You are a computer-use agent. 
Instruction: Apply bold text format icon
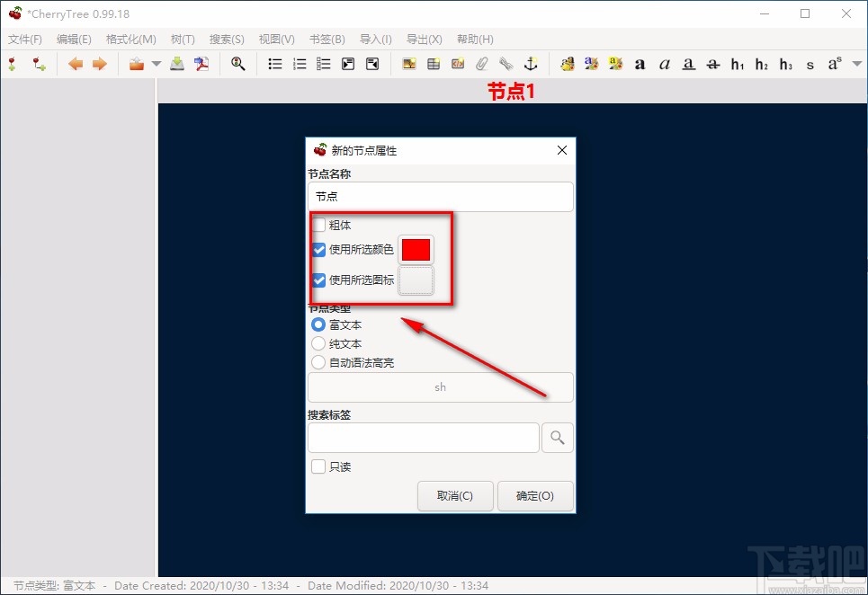click(640, 64)
